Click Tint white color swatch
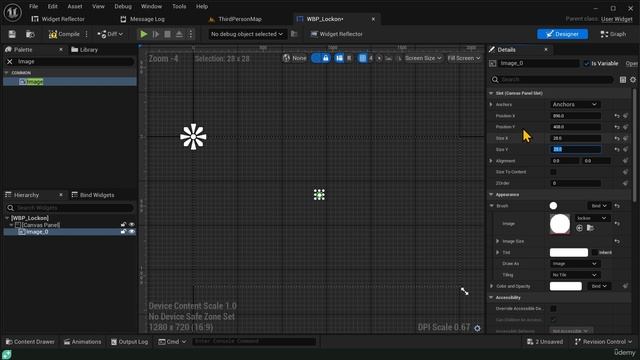This screenshot has height=360, width=640. point(569,253)
